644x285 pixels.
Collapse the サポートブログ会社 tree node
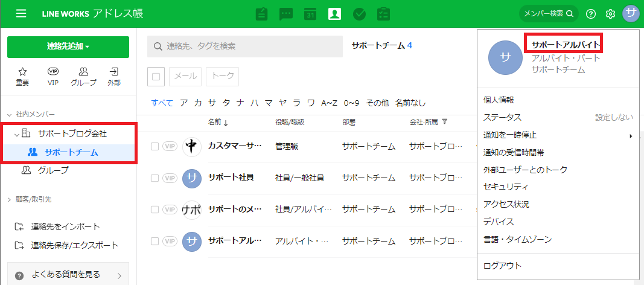(17, 133)
